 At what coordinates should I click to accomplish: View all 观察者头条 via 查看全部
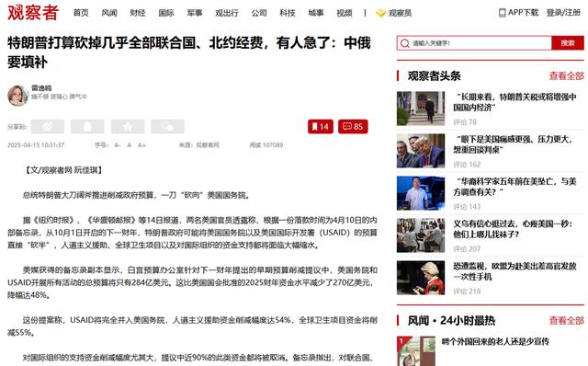click(567, 75)
